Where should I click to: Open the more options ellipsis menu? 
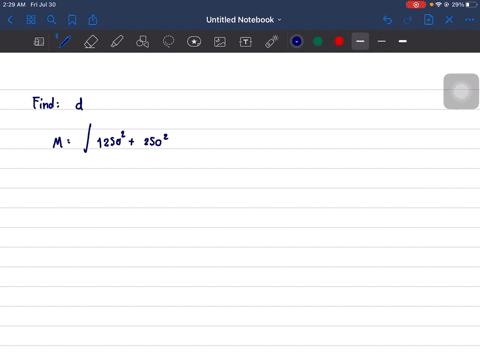pos(469,20)
